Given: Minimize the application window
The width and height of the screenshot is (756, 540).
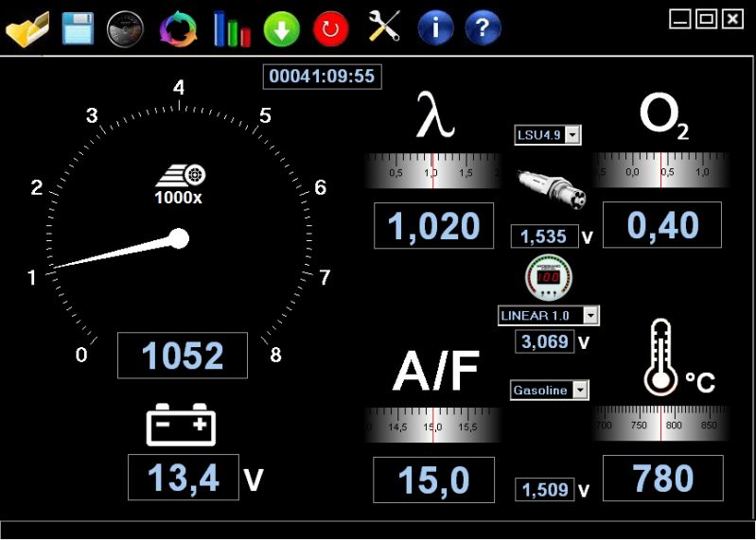Looking at the screenshot, I should (679, 19).
